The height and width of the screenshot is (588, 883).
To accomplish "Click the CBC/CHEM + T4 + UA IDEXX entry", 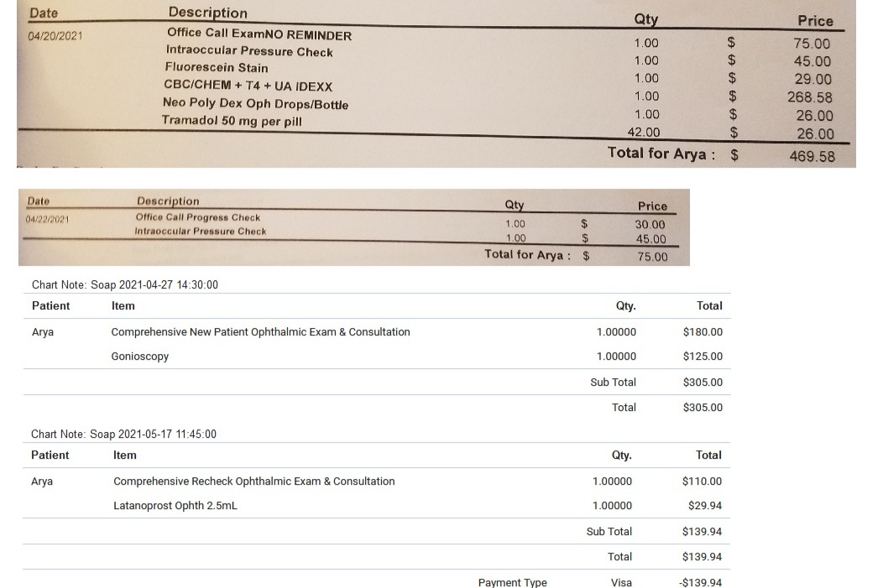I will (x=248, y=86).
